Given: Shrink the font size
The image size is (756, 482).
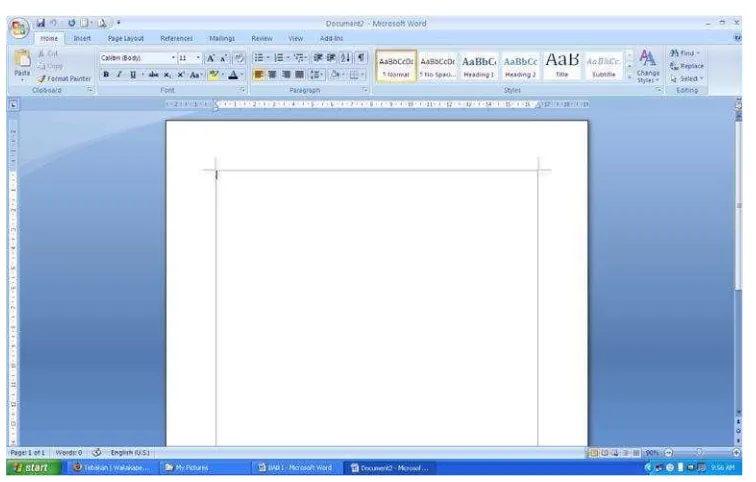Looking at the screenshot, I should pos(223,58).
